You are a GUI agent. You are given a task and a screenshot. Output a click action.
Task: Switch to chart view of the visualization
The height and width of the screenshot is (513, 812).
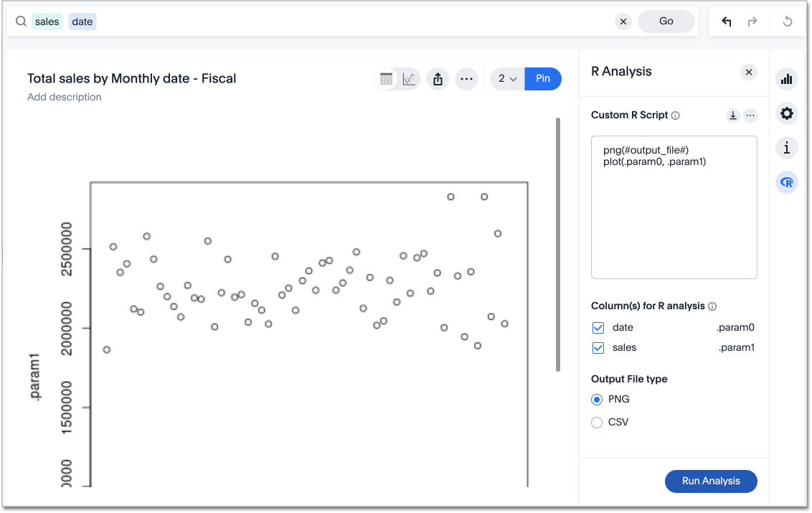pyautogui.click(x=409, y=78)
